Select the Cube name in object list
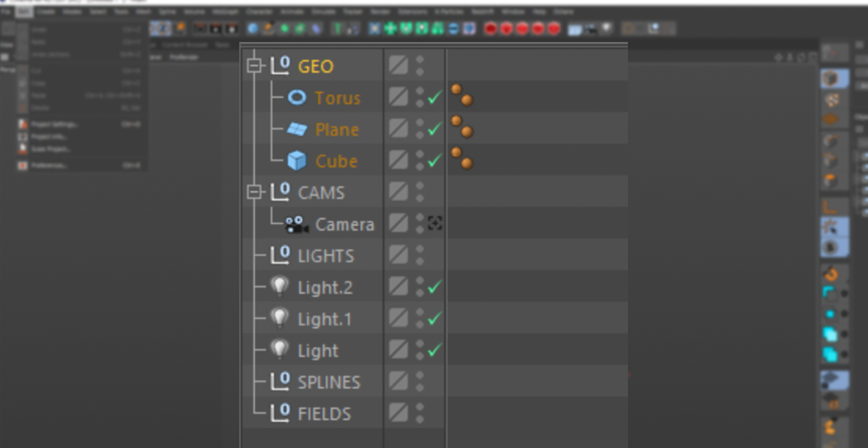 point(336,161)
